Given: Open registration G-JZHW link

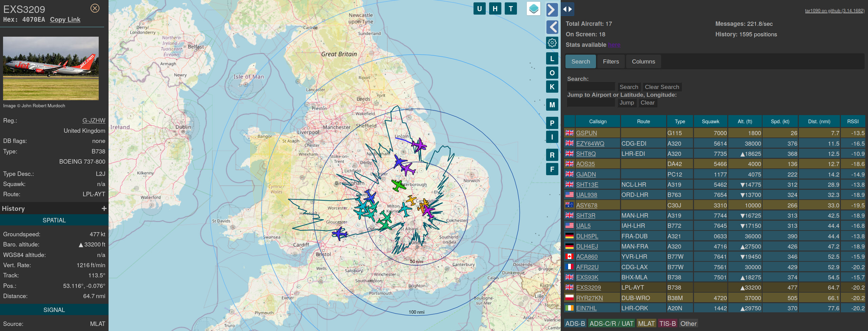Looking at the screenshot, I should [94, 121].
